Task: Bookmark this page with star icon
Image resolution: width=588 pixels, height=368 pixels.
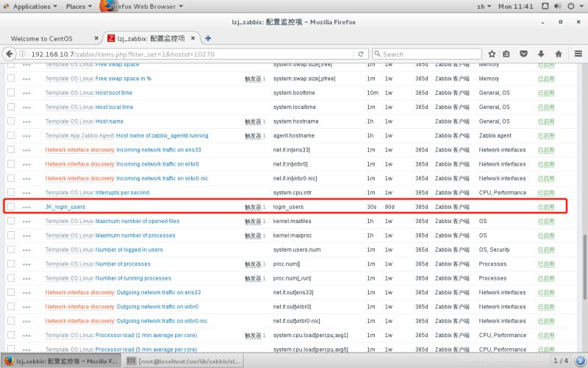Action: (492, 54)
